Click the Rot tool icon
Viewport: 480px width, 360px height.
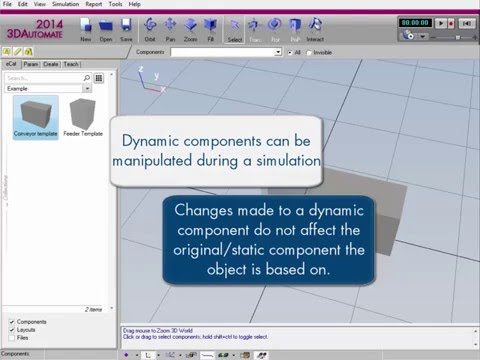pos(275,25)
